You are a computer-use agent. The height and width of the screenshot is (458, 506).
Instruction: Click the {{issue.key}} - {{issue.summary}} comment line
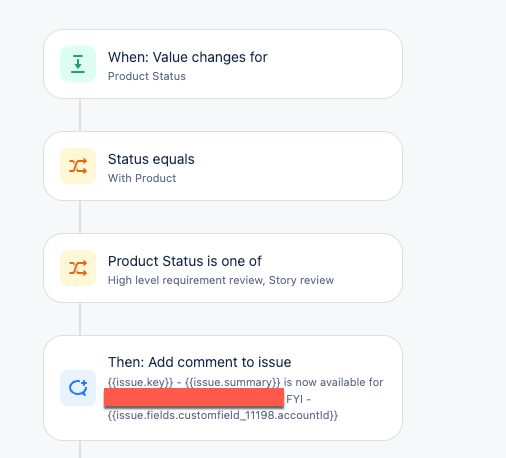(194, 382)
